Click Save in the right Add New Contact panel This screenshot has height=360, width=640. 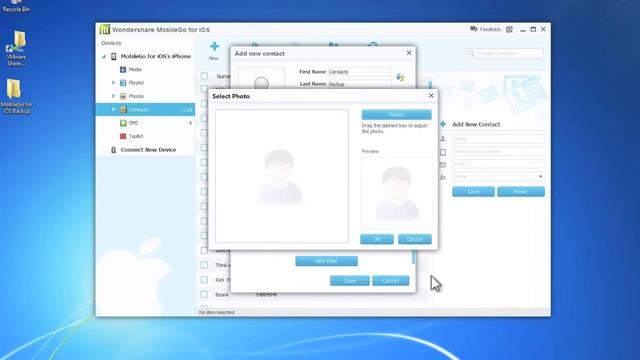473,192
